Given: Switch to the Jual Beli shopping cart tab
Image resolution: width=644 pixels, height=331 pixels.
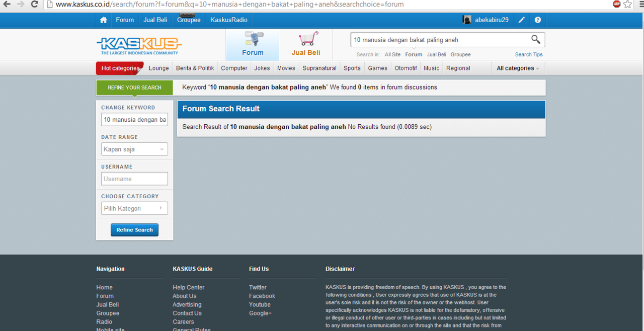Looking at the screenshot, I should point(306,45).
